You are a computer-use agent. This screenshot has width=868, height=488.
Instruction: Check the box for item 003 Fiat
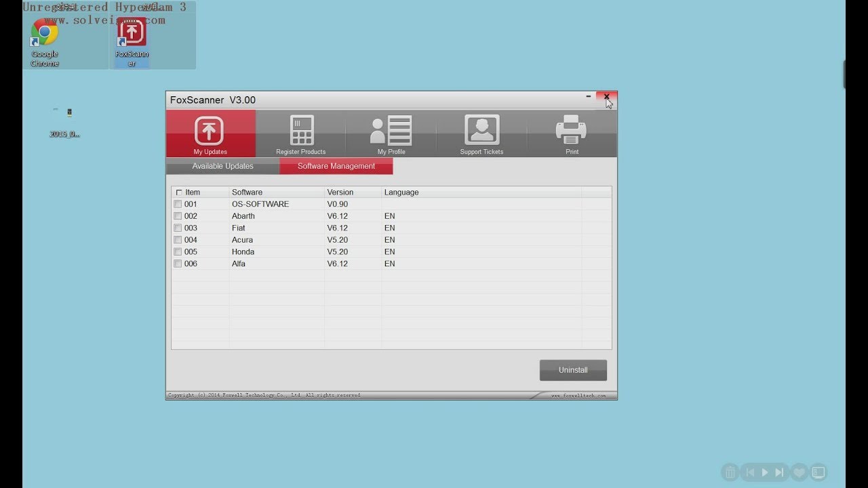tap(178, 228)
